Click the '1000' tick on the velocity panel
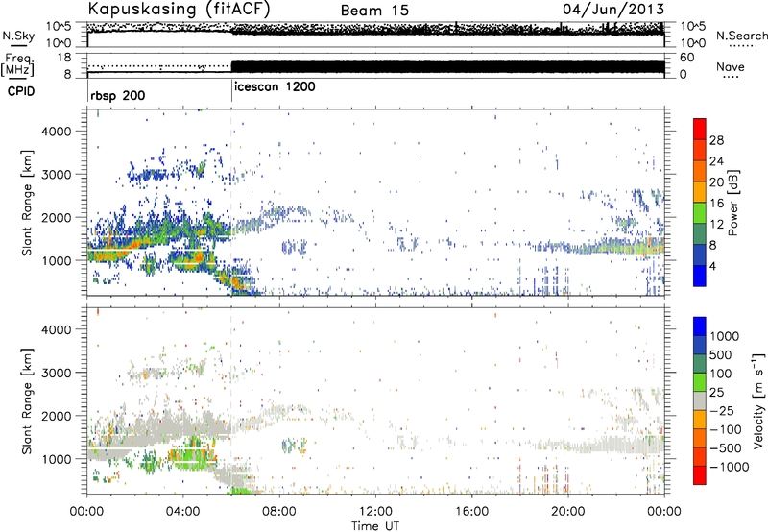Viewport: 768px width, 532px height. tap(57, 459)
